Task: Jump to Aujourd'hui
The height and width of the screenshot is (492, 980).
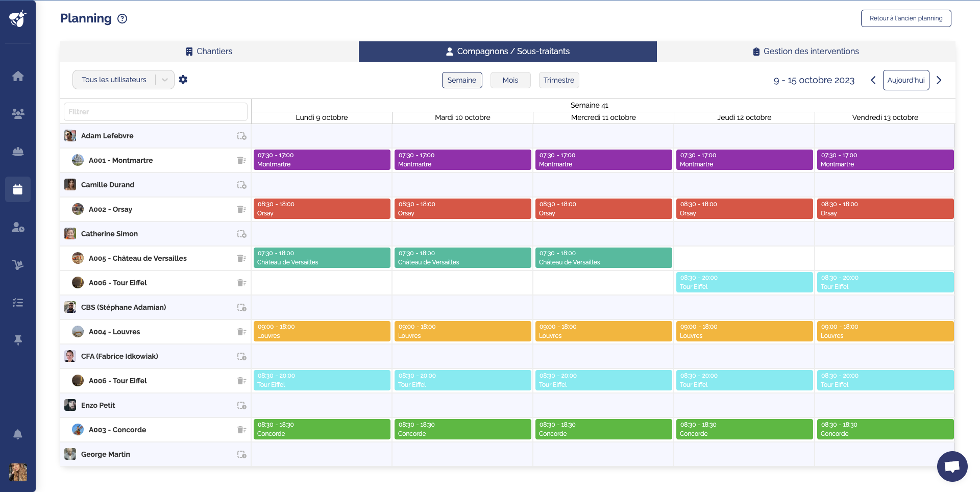Action: (905, 80)
